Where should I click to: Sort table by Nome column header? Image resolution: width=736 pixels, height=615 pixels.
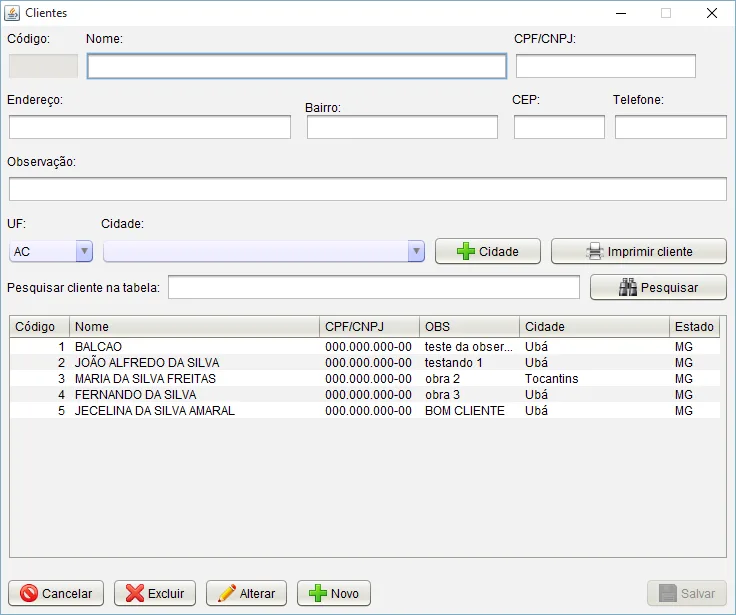point(194,327)
